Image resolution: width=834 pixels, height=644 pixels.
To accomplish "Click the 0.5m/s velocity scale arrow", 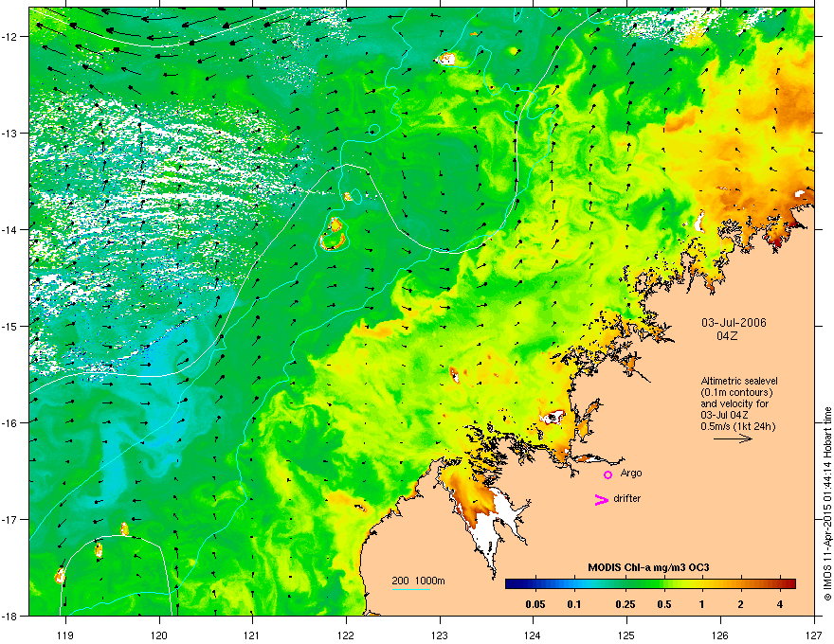I will [733, 438].
